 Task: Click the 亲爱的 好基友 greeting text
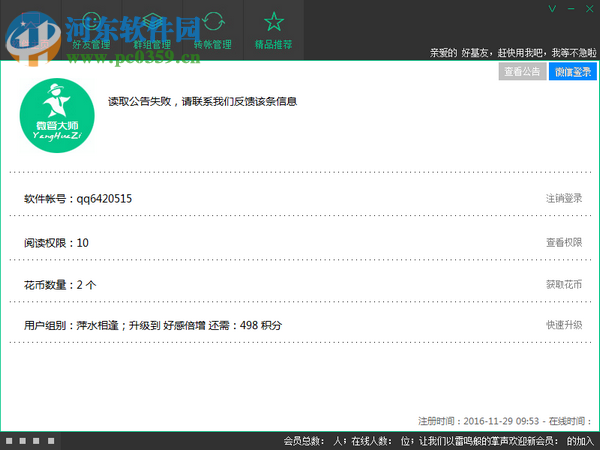pos(513,53)
